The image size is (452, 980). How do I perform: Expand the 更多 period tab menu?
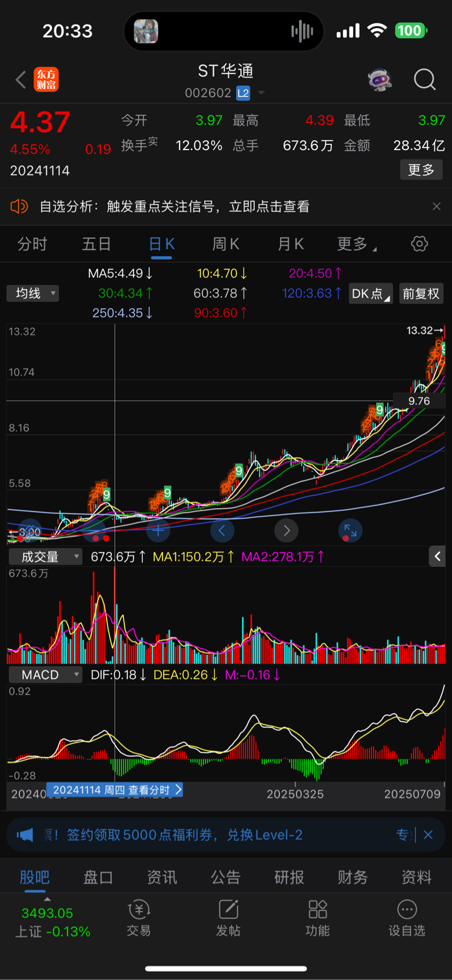[x=357, y=244]
